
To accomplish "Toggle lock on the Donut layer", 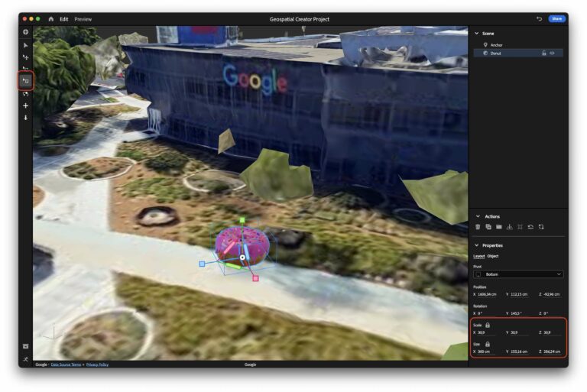I will [544, 53].
